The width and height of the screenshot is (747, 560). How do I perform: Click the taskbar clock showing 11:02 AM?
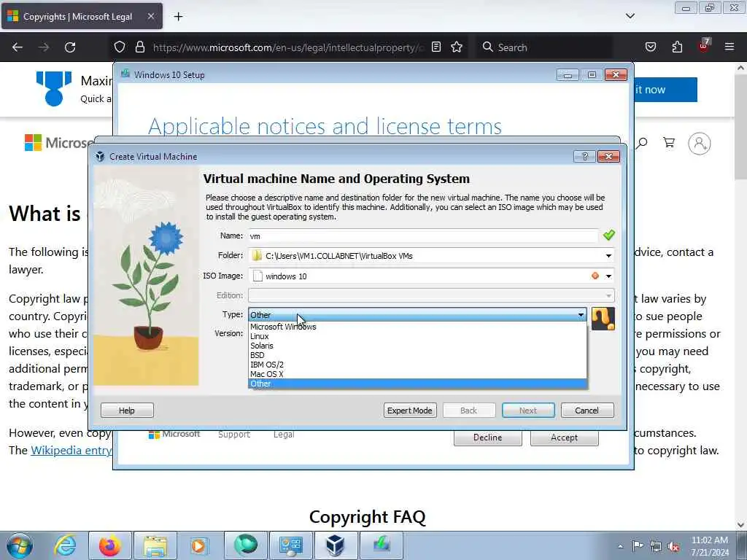(709, 545)
